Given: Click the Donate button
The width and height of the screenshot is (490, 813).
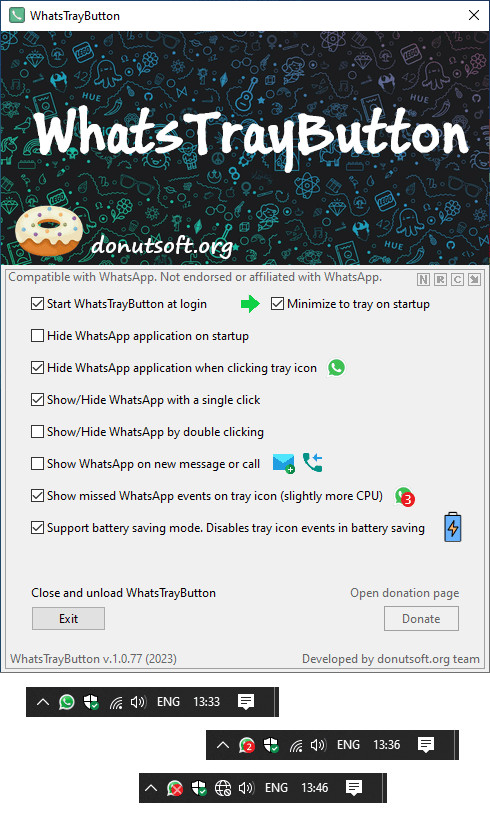Looking at the screenshot, I should coord(421,619).
